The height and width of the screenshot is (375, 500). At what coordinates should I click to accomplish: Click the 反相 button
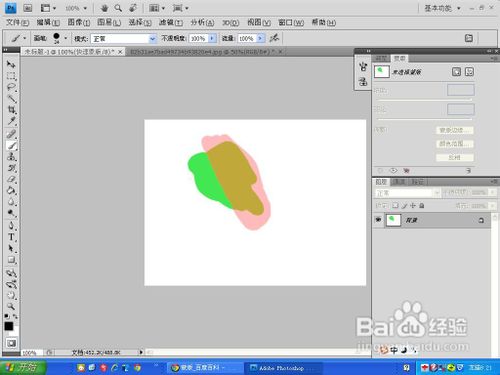[454, 157]
